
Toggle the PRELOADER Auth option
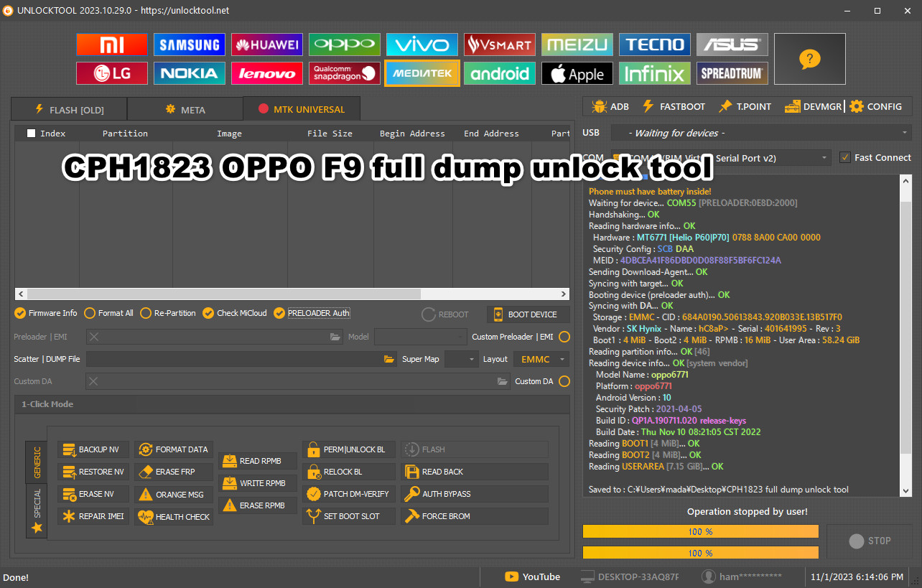tap(312, 313)
